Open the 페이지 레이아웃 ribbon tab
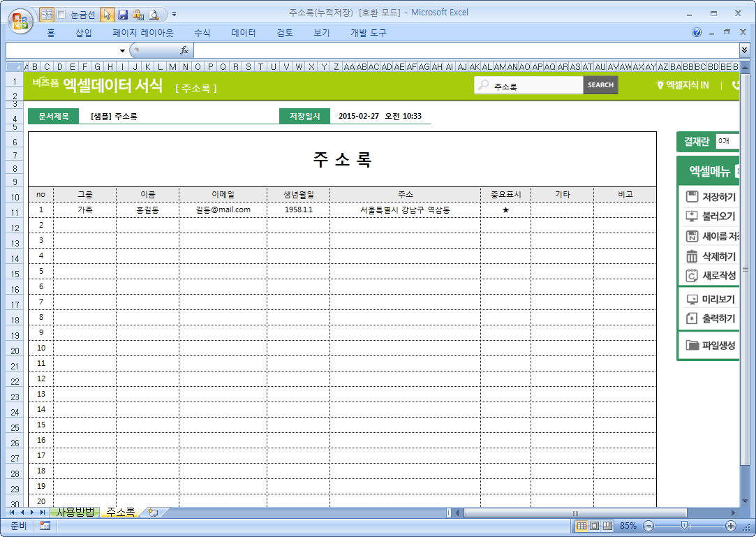 point(142,33)
